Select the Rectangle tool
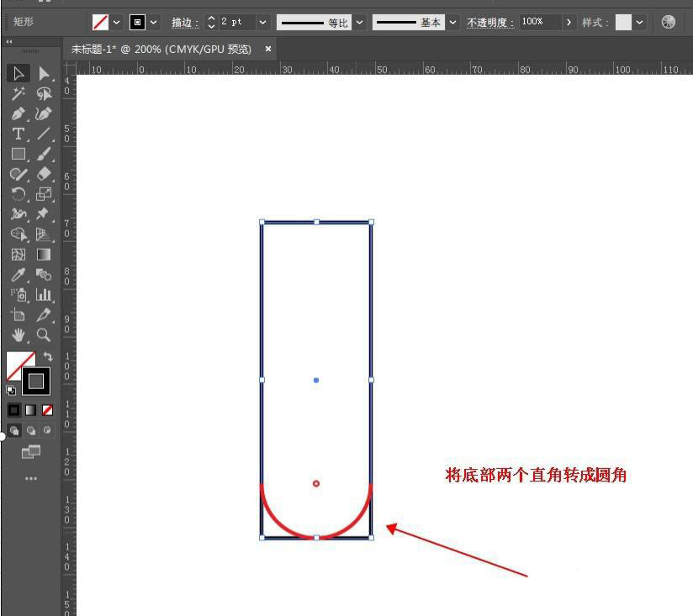 [x=19, y=154]
